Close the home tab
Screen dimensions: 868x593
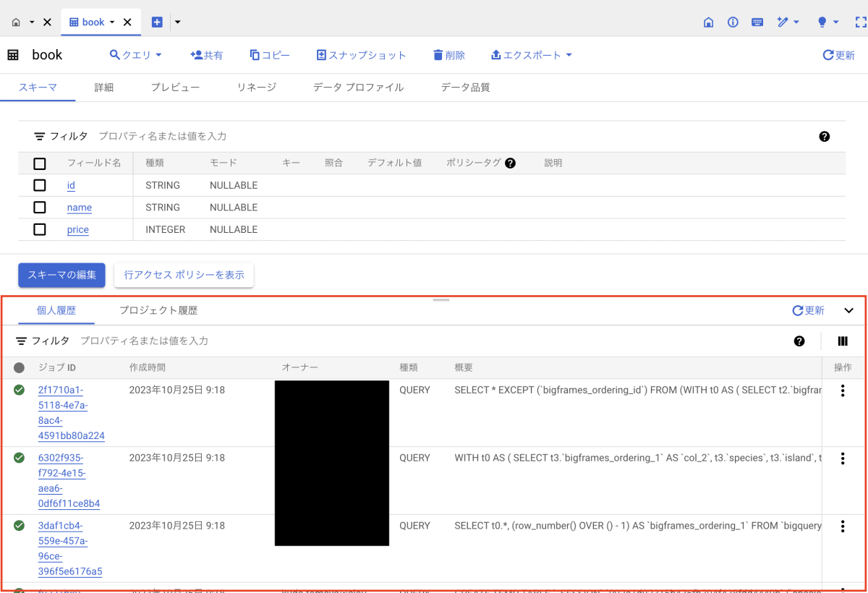click(47, 22)
